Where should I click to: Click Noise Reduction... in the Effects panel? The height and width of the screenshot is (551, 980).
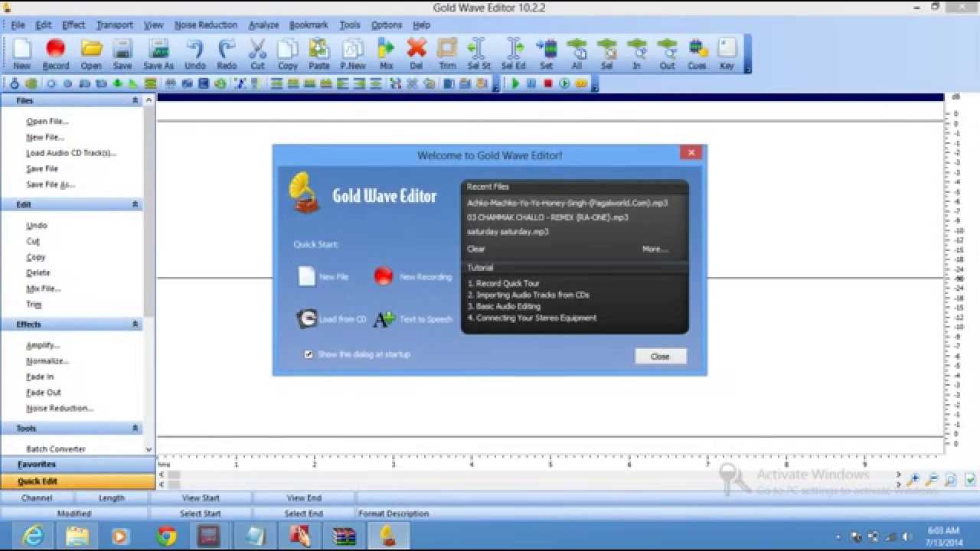[60, 409]
